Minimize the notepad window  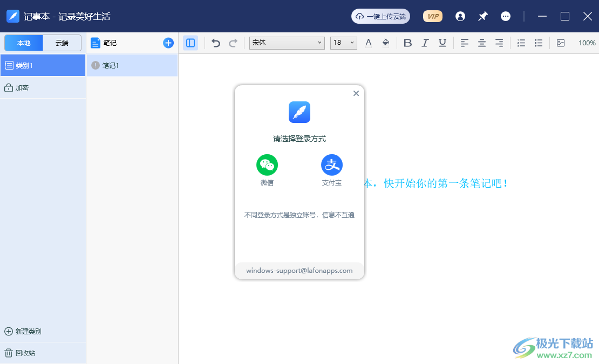click(542, 16)
